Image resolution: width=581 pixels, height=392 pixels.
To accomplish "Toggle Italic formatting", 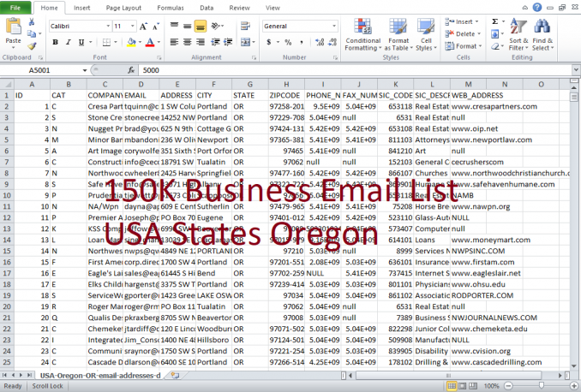I will click(67, 41).
